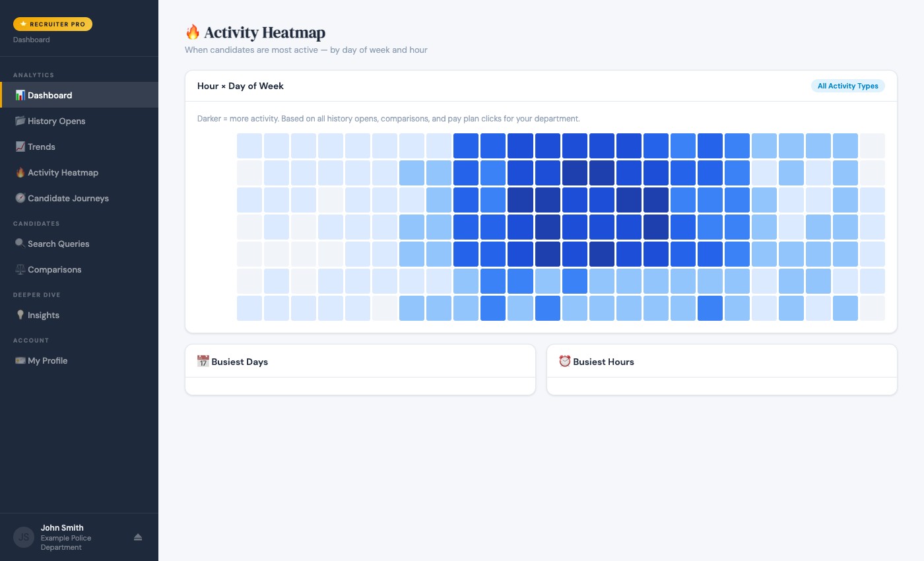Viewport: 924px width, 561px height.
Task: Select the Search Queries magnifier icon
Action: [20, 244]
